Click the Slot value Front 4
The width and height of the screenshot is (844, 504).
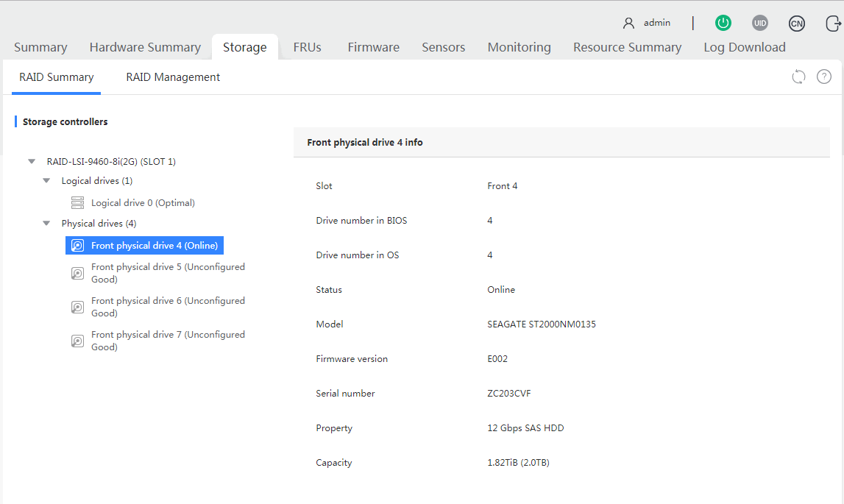click(502, 185)
